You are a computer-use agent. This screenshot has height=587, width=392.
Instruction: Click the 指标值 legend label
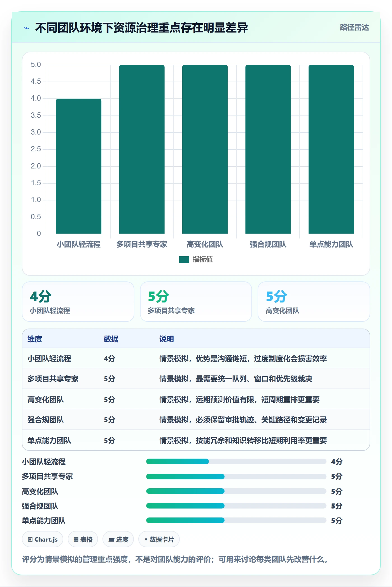(203, 260)
